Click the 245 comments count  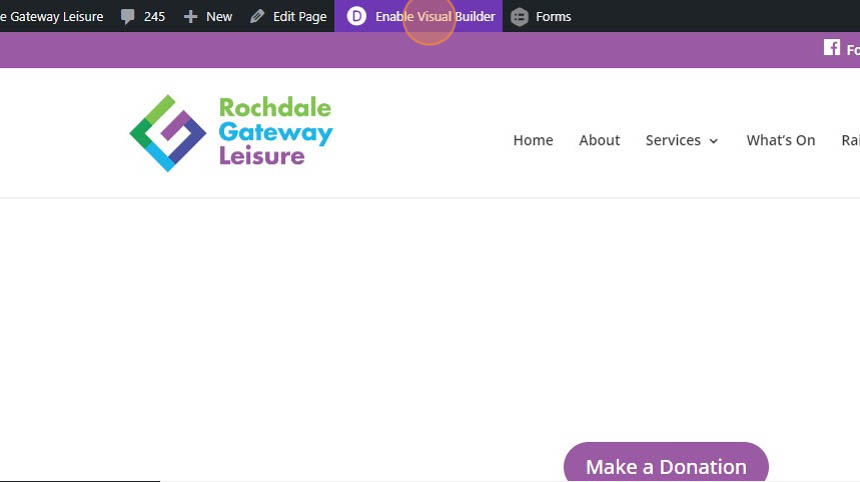(x=154, y=16)
